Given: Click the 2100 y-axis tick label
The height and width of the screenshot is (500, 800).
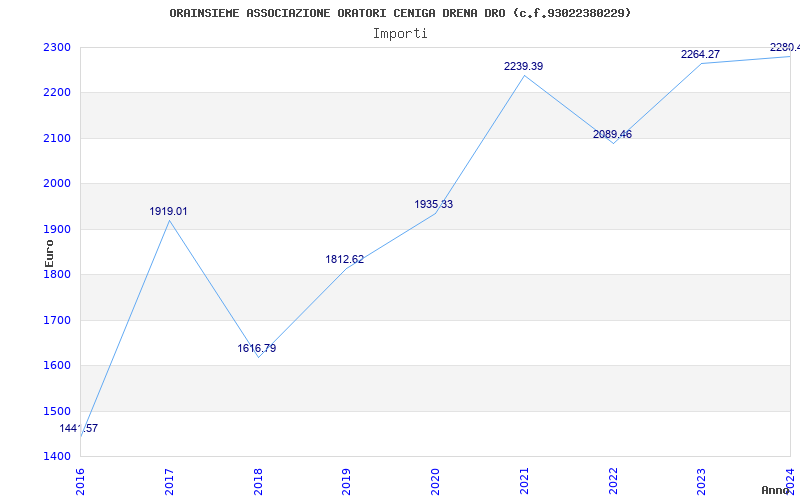Looking at the screenshot, I should (57, 138).
